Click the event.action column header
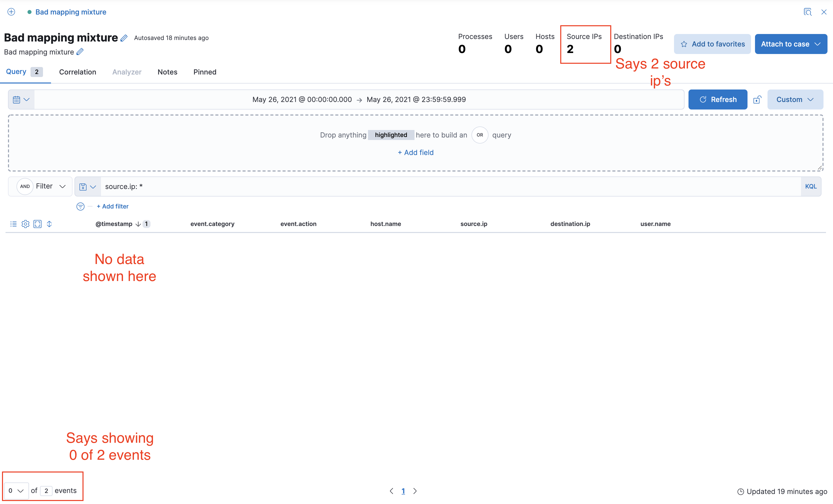This screenshot has height=504, width=833. pyautogui.click(x=298, y=224)
